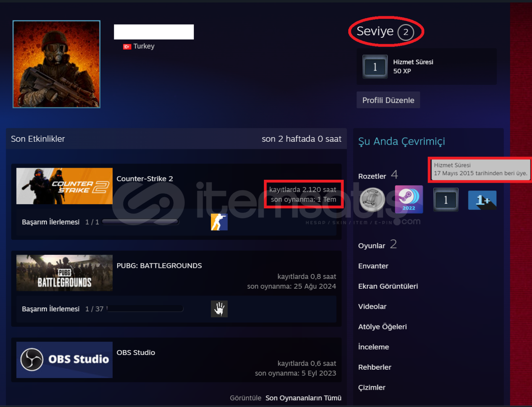
Task: Click the 'son 2 haftada 0 saat' text
Action: click(x=302, y=139)
